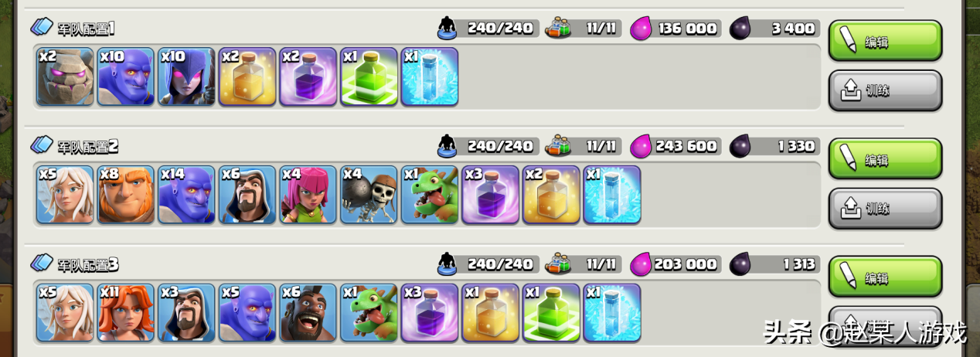The height and width of the screenshot is (357, 980).
Task: Select the Golem troop in army 1
Action: tap(65, 76)
